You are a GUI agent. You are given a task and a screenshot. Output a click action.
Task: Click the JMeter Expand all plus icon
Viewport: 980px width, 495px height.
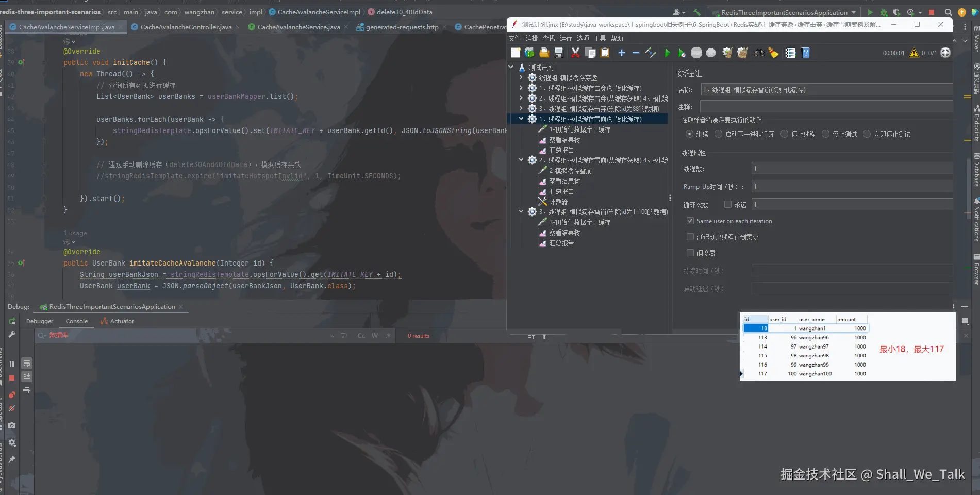point(622,53)
